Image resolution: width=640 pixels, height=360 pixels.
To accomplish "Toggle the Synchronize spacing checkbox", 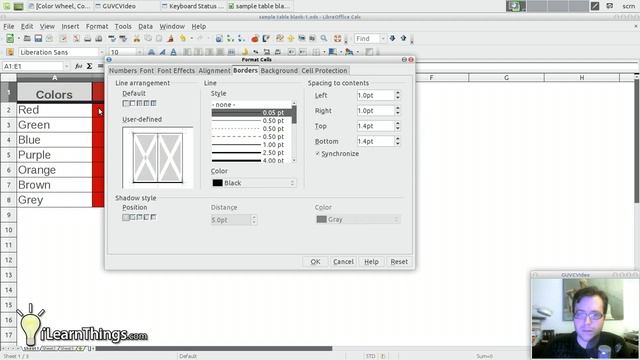I will point(318,153).
